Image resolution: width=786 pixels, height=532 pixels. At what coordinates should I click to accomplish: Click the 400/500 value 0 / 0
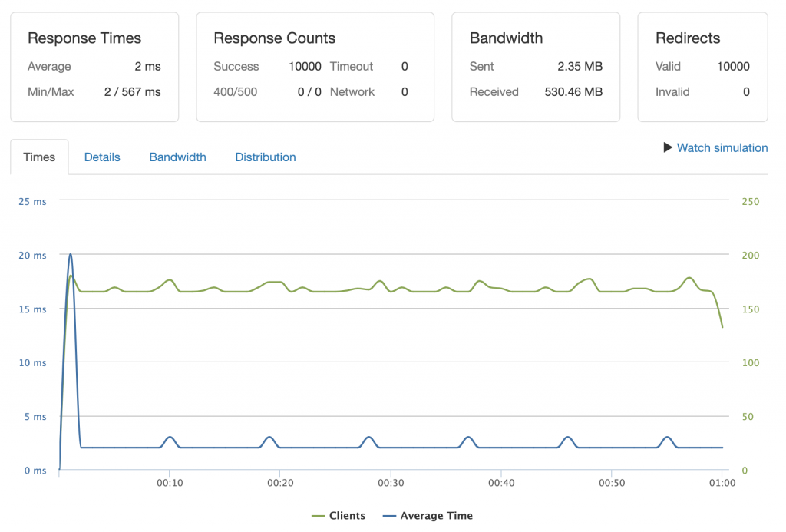(x=309, y=92)
